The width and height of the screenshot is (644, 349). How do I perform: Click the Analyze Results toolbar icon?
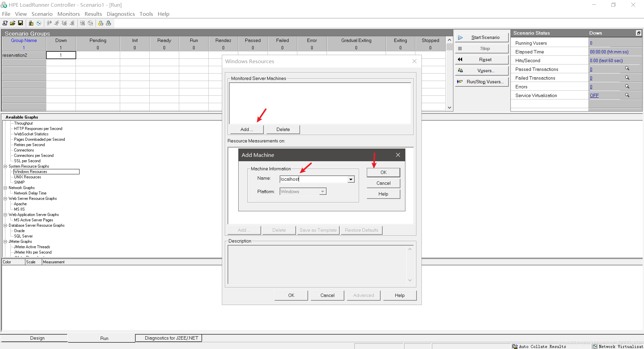point(83,23)
